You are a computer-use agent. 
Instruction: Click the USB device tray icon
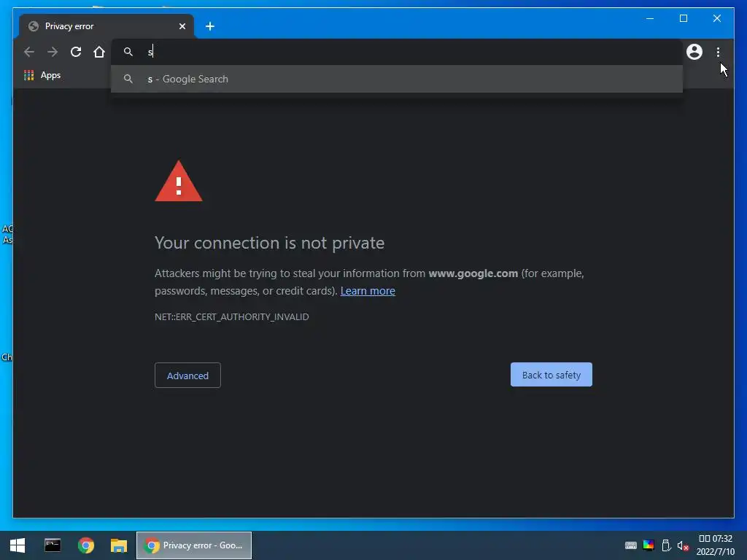[667, 545]
